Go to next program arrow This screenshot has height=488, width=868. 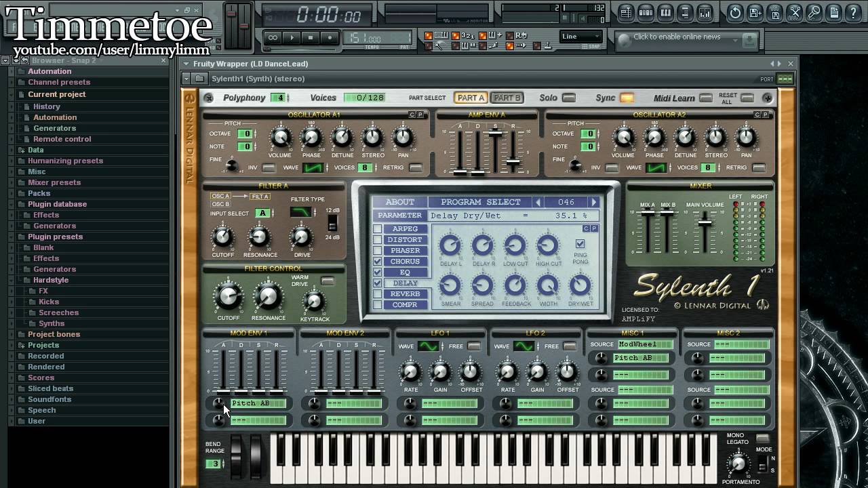coord(594,202)
